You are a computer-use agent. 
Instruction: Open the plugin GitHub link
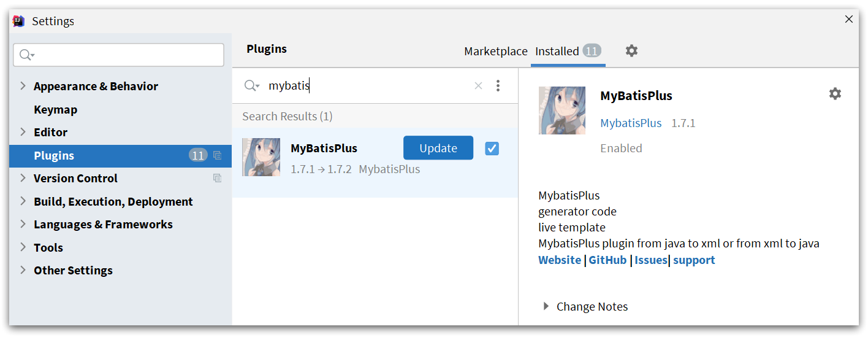pos(607,260)
